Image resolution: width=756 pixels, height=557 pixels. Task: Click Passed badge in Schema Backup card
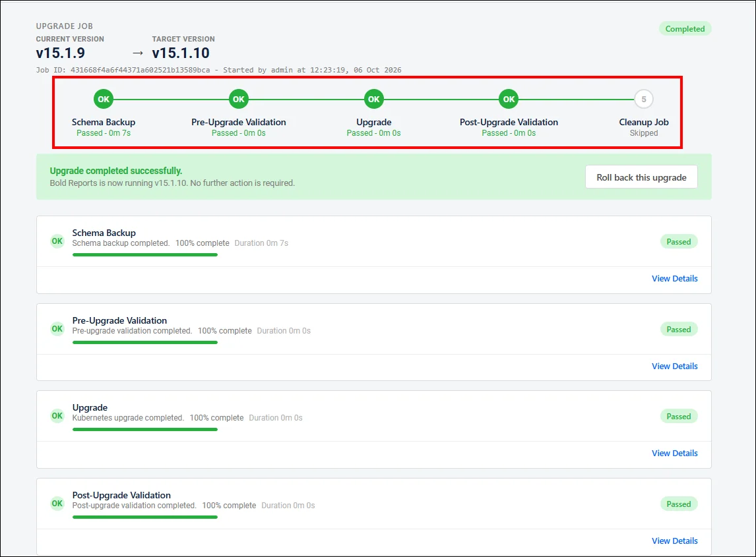(x=678, y=242)
